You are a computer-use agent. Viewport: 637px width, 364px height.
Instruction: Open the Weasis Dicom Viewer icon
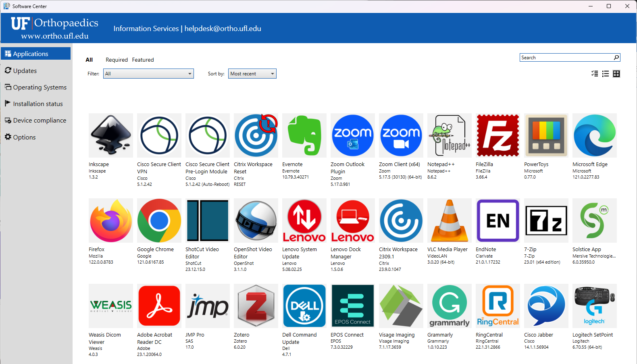click(111, 306)
